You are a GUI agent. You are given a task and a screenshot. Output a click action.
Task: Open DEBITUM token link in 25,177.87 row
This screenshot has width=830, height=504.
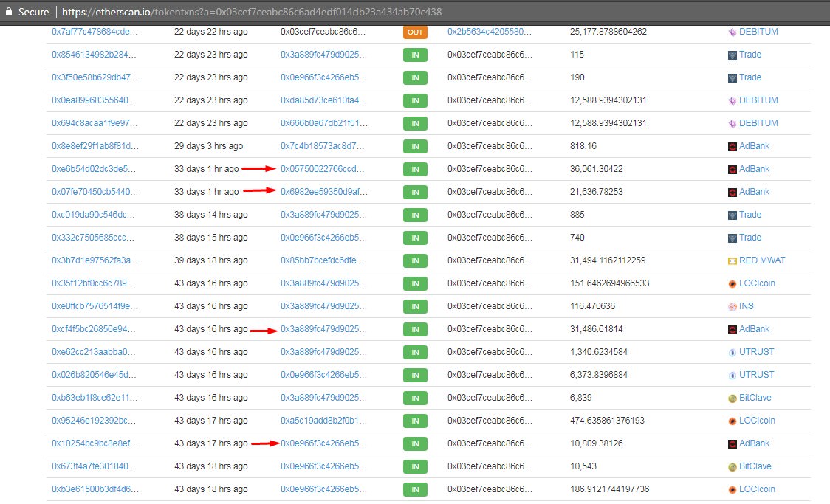point(758,32)
